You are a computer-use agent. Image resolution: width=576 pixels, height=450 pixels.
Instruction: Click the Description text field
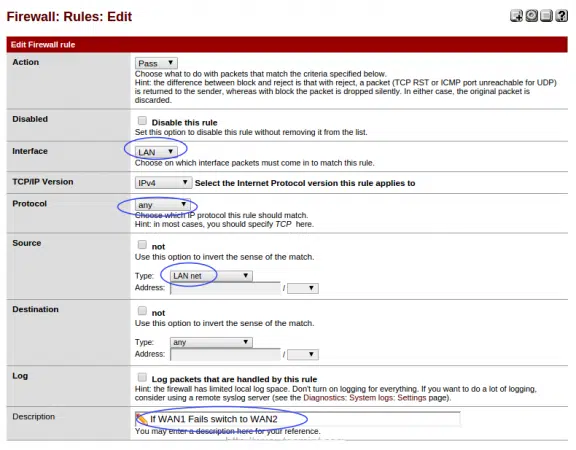tap(297, 419)
